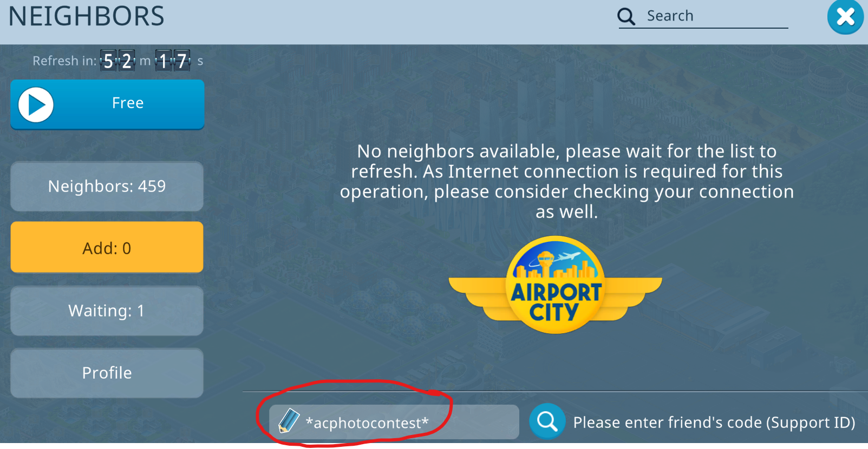The height and width of the screenshot is (449, 868).
Task: Open the Waiting: 1 tab
Action: pyautogui.click(x=107, y=311)
